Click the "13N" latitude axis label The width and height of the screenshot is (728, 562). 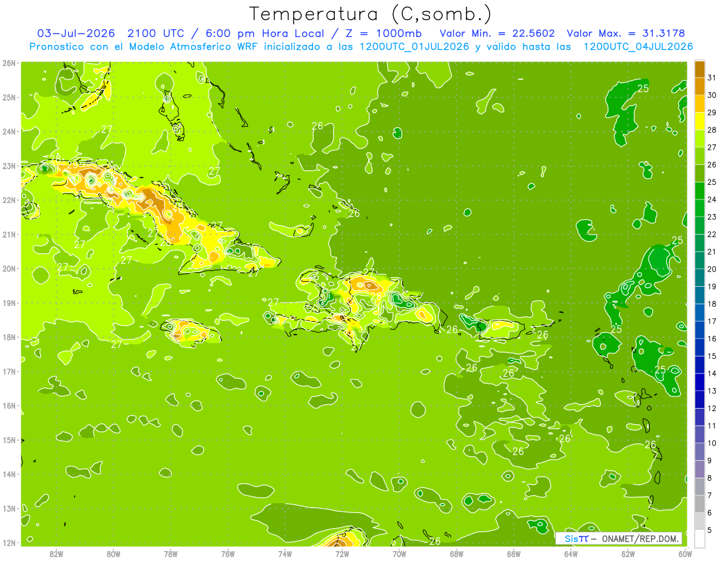point(9,508)
